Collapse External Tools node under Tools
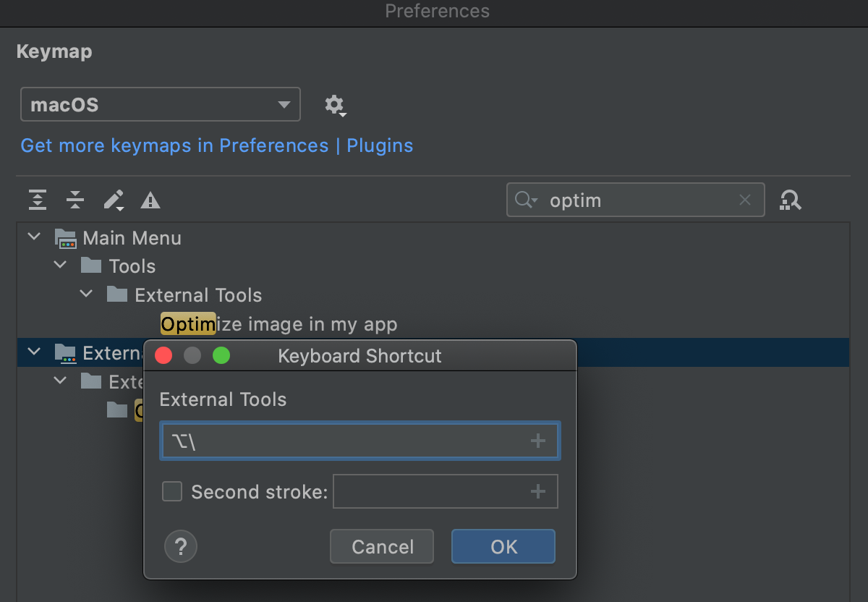868x602 pixels. tap(86, 294)
